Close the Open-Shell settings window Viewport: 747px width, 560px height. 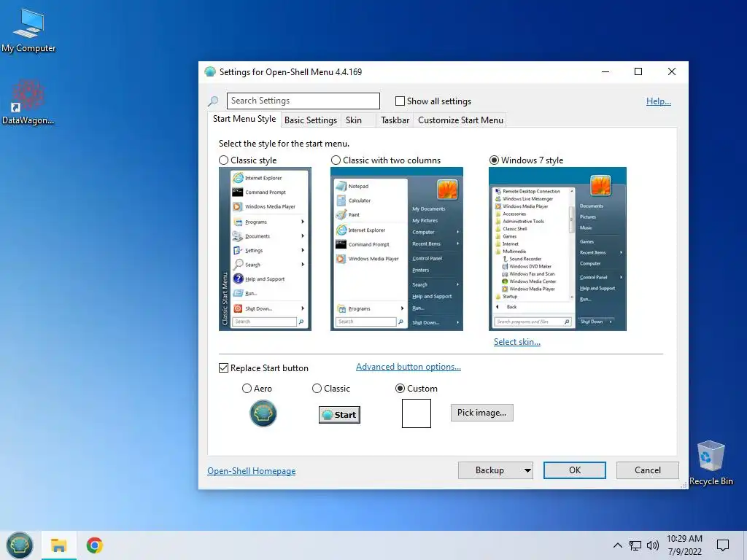[x=672, y=71]
